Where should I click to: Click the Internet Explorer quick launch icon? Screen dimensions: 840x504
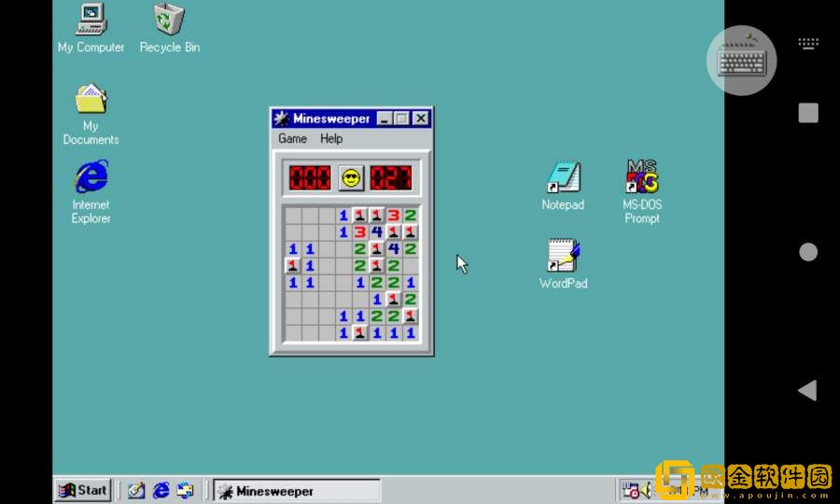(x=161, y=490)
